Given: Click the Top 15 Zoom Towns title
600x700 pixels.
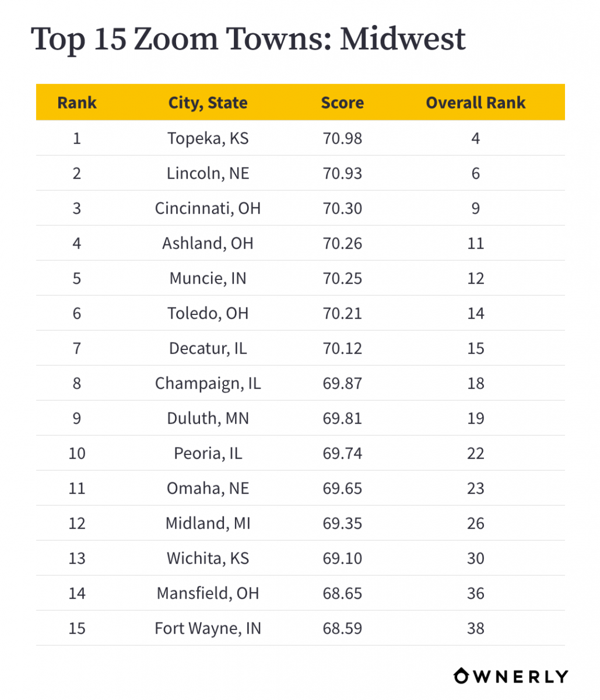Looking at the screenshot, I should point(248,40).
